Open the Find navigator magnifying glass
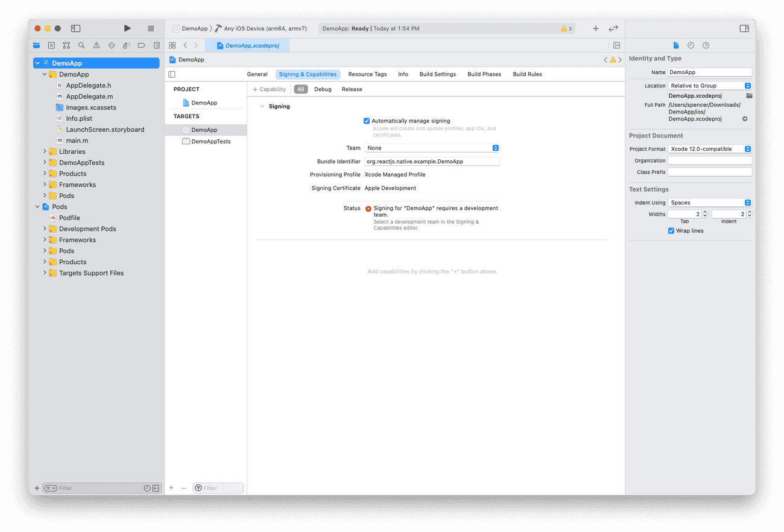This screenshot has width=784, height=532. [x=81, y=45]
